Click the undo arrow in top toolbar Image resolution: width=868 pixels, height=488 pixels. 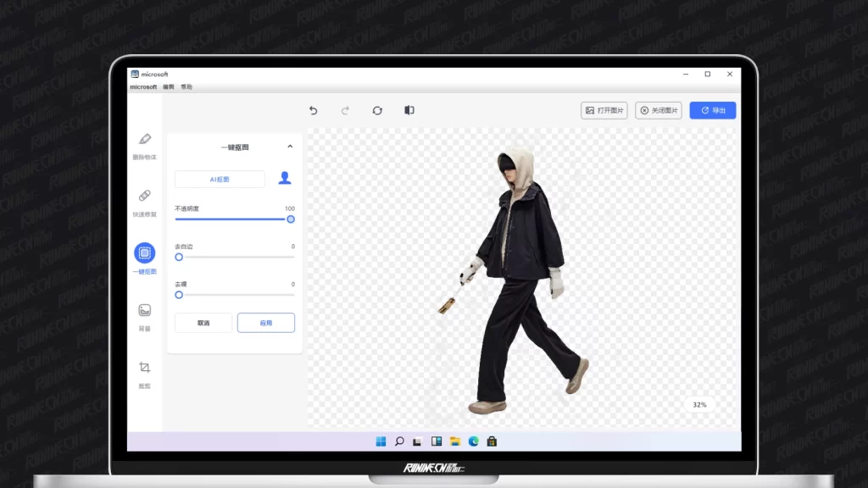(x=313, y=110)
